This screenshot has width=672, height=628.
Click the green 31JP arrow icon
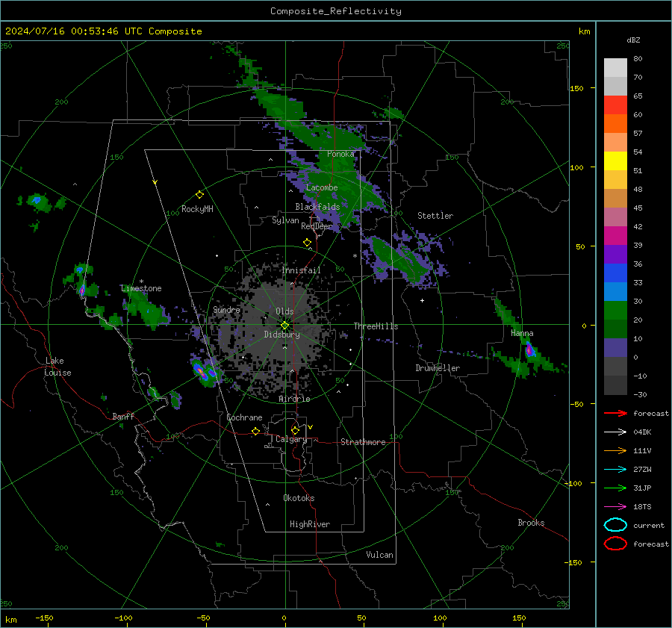(x=615, y=488)
